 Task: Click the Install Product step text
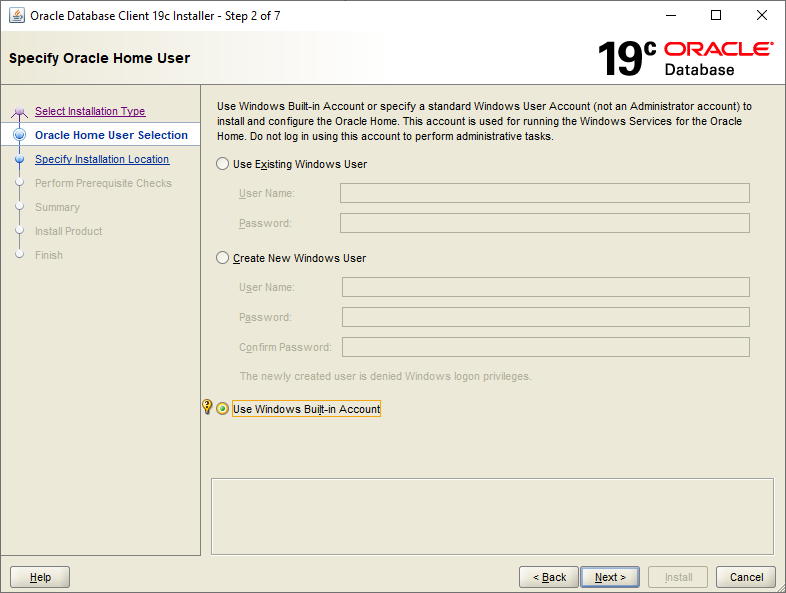click(x=69, y=231)
